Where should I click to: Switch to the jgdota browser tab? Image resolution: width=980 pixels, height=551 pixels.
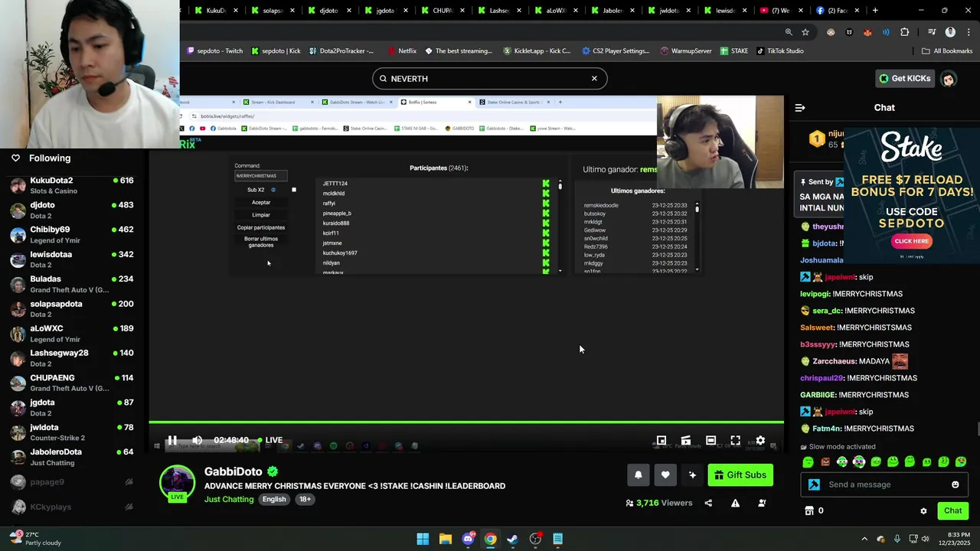(384, 11)
